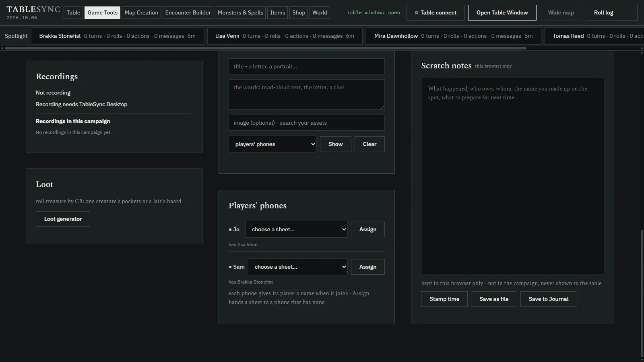
Task: Click the "Not recording" status text
Action: tap(53, 93)
